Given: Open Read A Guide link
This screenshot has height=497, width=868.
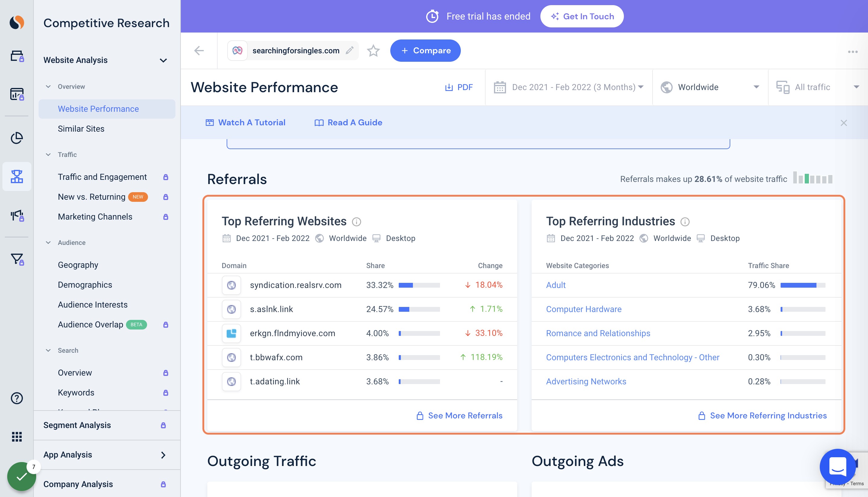Looking at the screenshot, I should (x=348, y=123).
